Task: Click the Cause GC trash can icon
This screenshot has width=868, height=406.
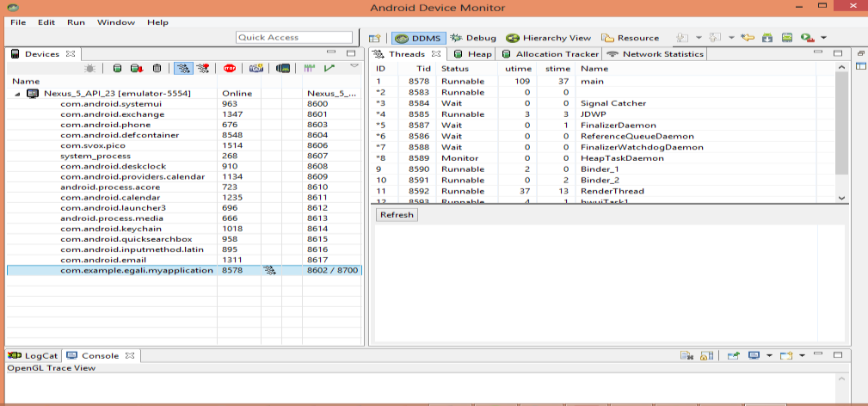Action: tap(157, 68)
